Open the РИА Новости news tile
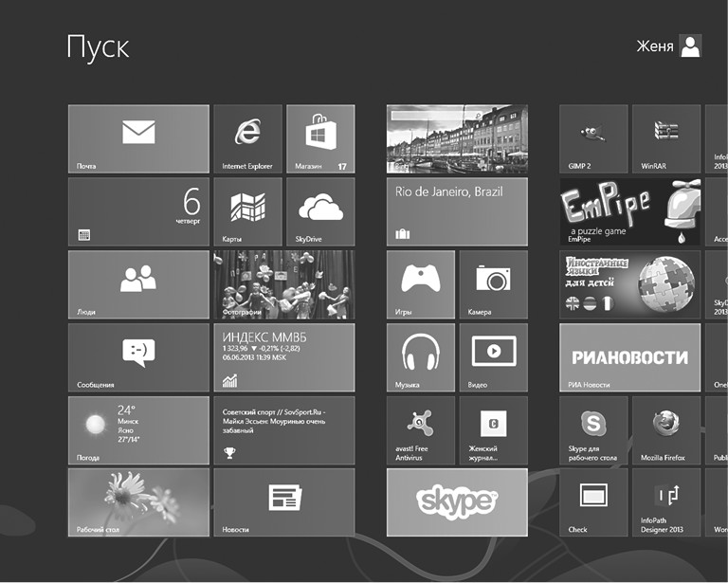728x583 pixels. click(629, 357)
